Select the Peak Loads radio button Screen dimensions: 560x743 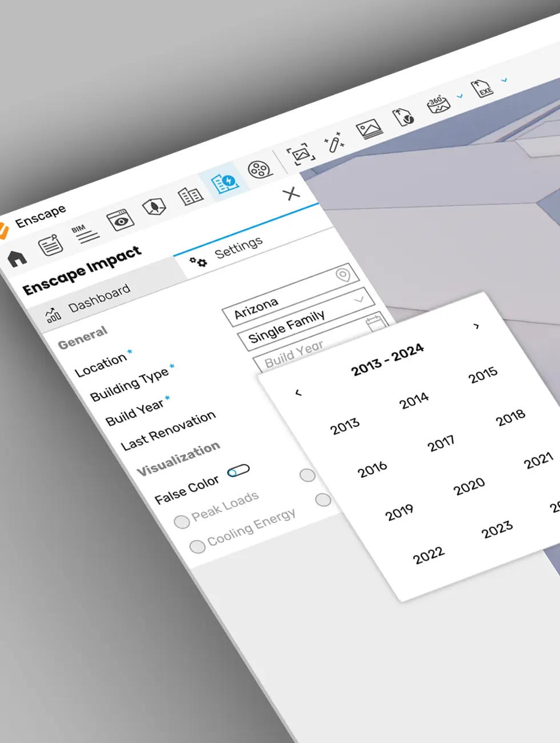(x=181, y=522)
